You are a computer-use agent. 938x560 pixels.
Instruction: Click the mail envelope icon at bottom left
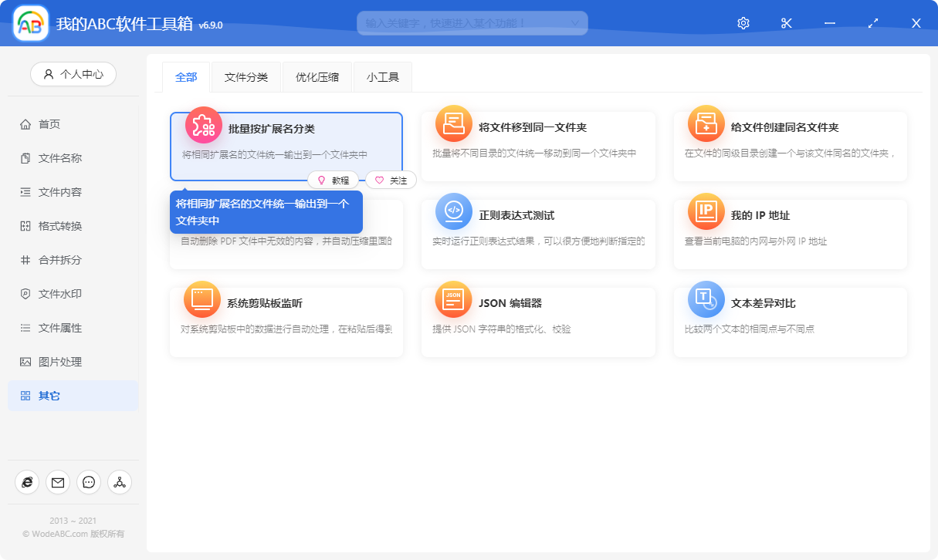57,482
